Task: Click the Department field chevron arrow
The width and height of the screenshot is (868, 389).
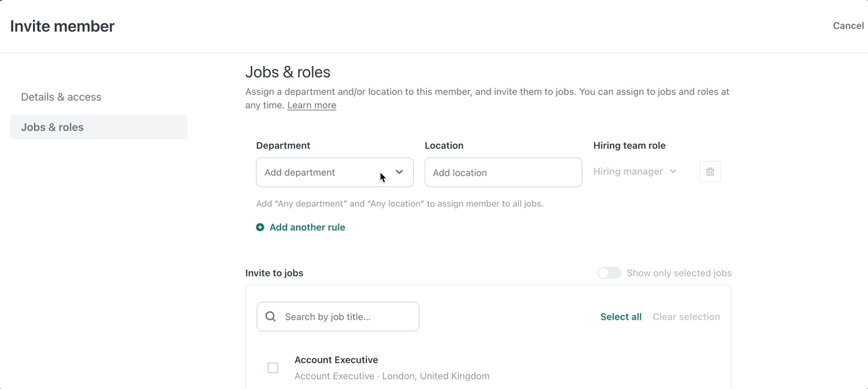Action: tap(399, 172)
